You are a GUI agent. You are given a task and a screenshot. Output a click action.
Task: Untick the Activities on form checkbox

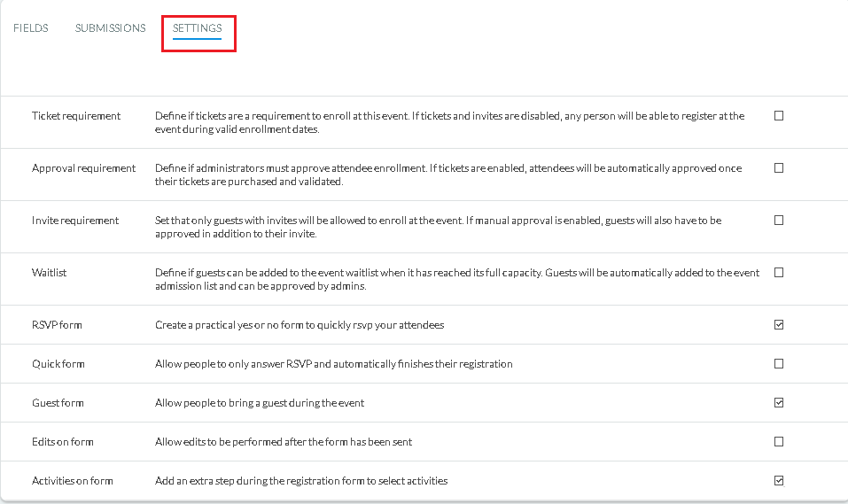tap(779, 481)
